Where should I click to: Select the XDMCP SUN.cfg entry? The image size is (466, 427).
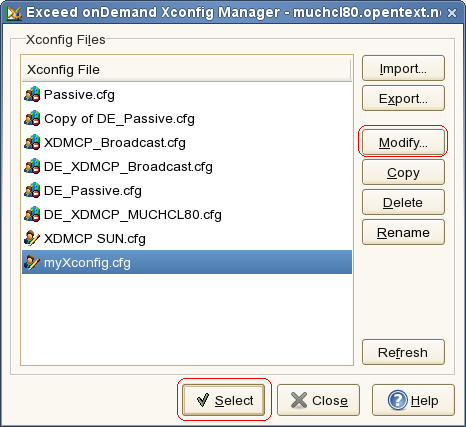click(x=187, y=239)
